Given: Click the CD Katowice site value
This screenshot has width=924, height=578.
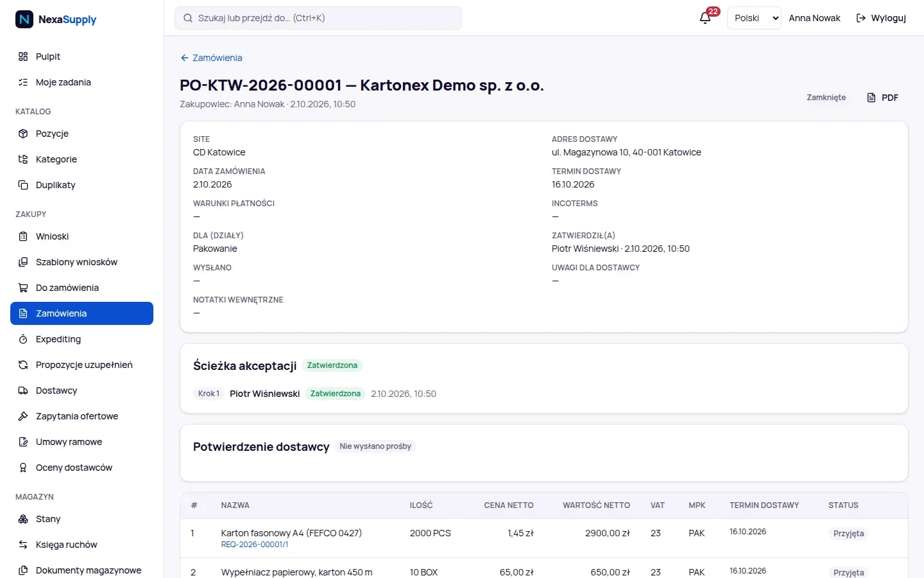Looking at the screenshot, I should pyautogui.click(x=219, y=152).
